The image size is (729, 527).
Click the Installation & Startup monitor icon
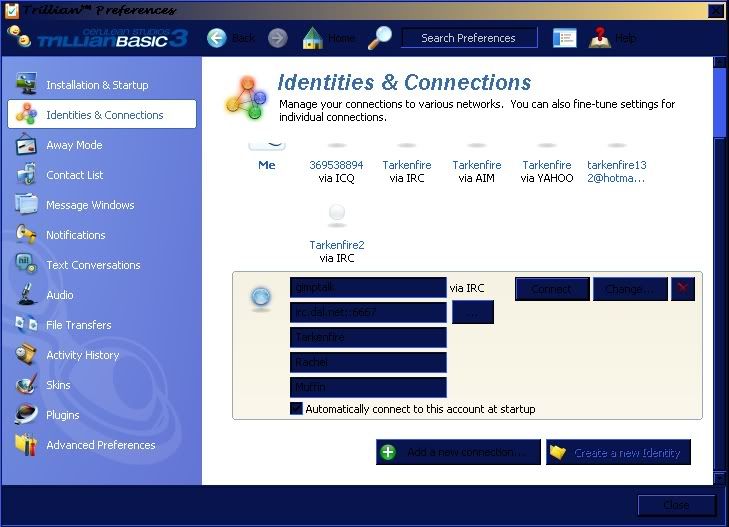(x=26, y=84)
